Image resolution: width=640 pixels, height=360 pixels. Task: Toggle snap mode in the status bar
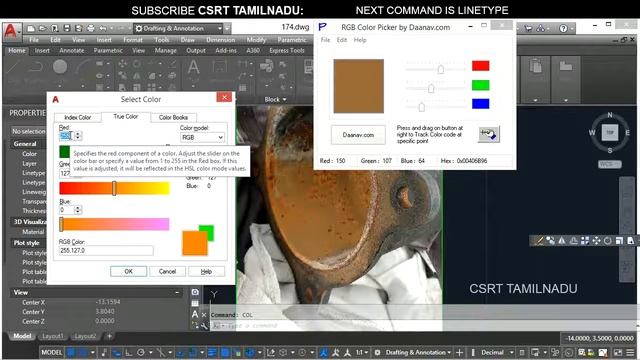(83, 352)
